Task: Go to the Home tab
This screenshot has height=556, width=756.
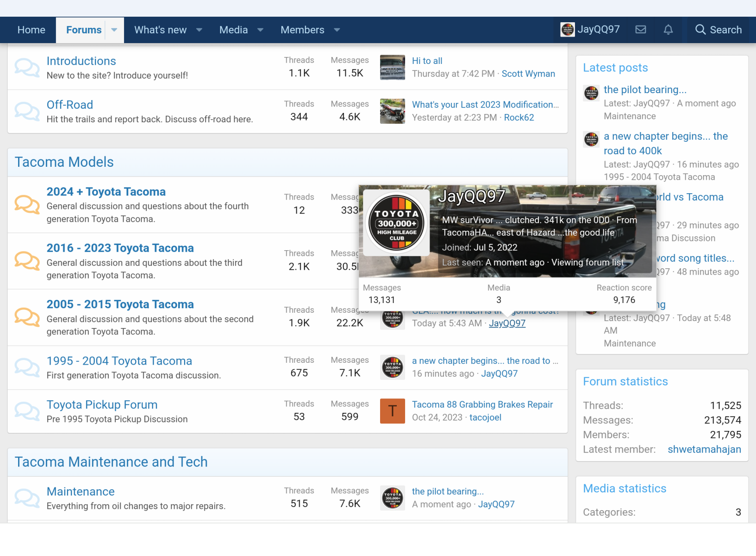Action: click(x=31, y=30)
